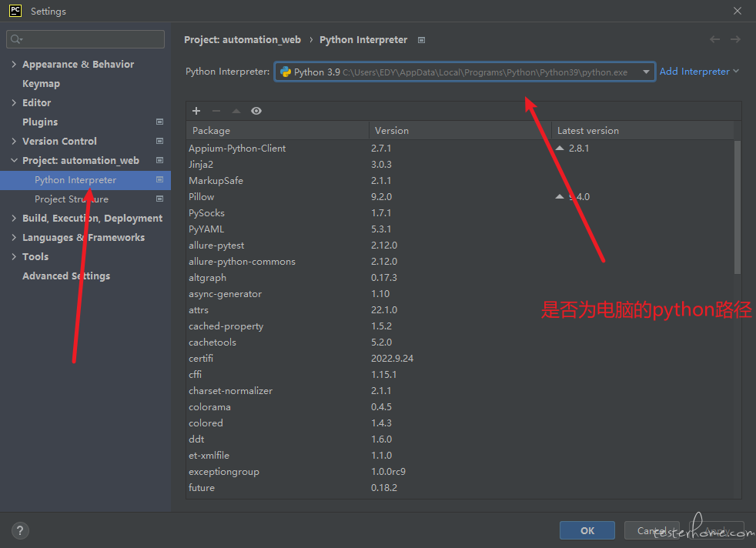
Task: Select the altgraph package row
Action: coord(460,278)
